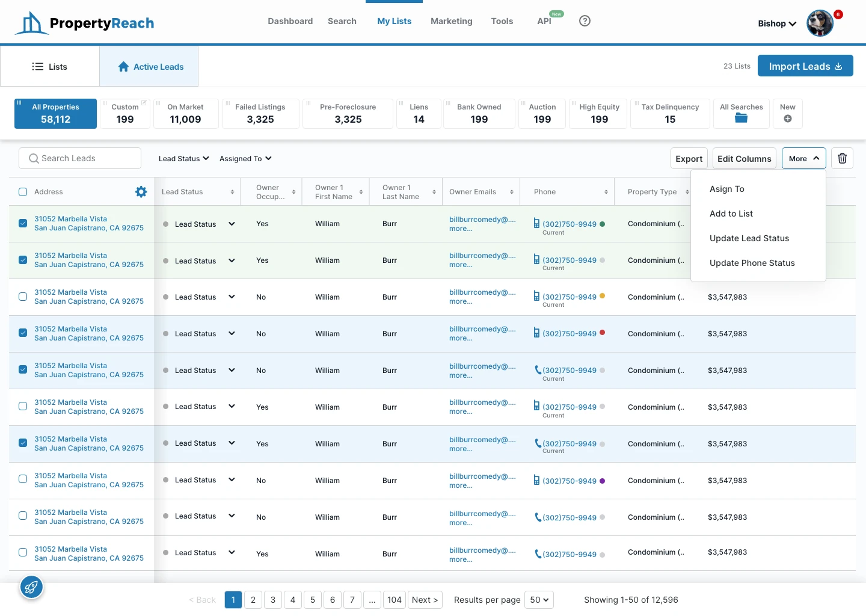Screen dimensions: 866x616
Task: Open the Marketing nav item
Action: (x=452, y=21)
